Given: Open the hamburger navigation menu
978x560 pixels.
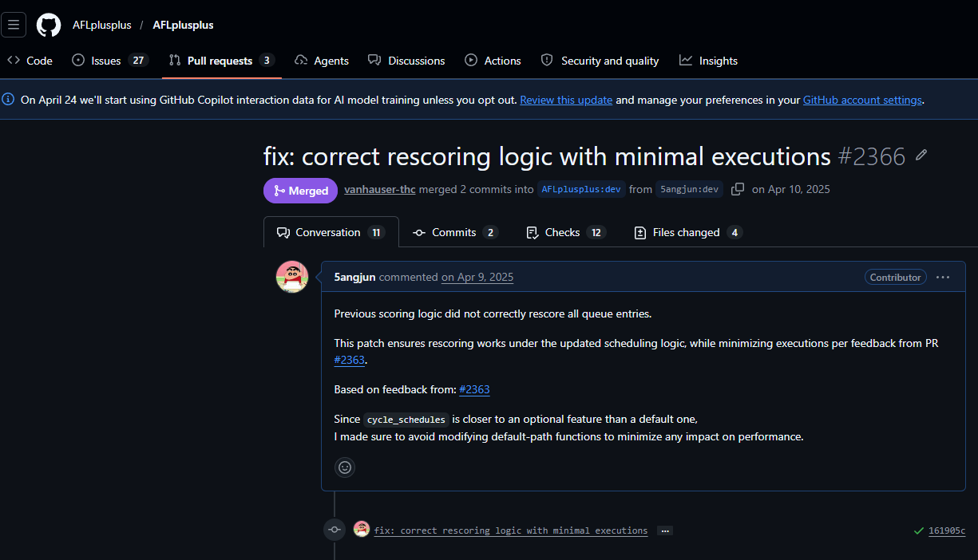Looking at the screenshot, I should click(x=14, y=25).
